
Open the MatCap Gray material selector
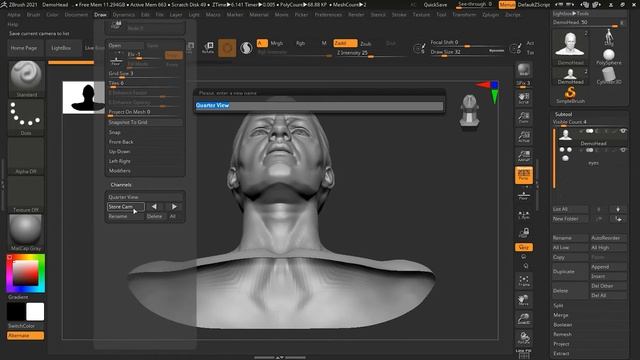coord(26,233)
